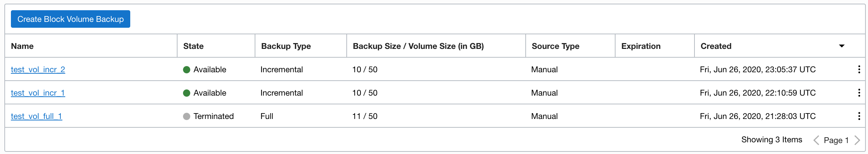Sort by the State column header
This screenshot has height=154, width=868.
193,46
